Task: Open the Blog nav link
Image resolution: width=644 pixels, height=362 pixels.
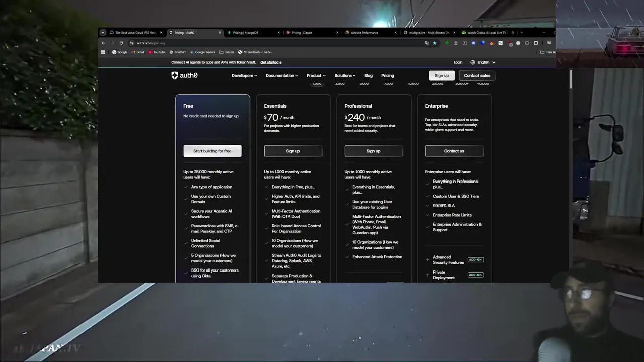Action: pos(368,76)
